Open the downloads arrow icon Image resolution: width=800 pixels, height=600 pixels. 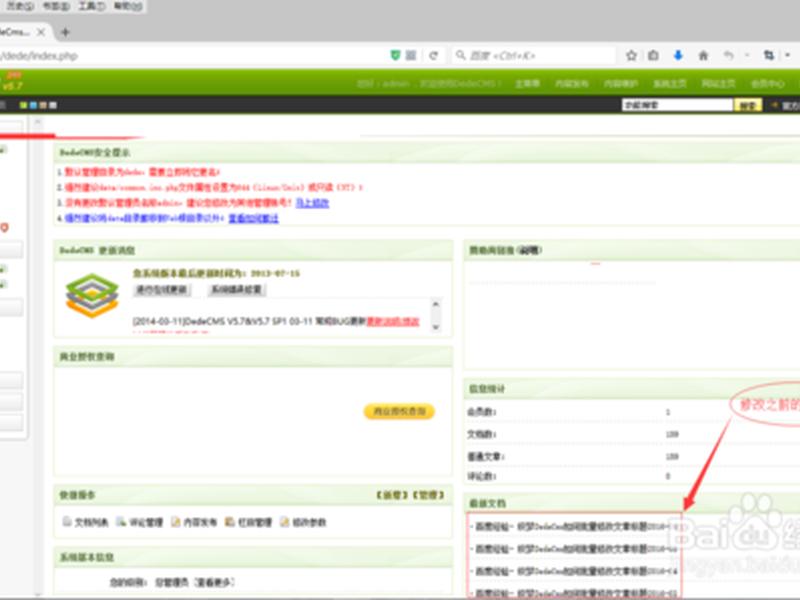[678, 55]
